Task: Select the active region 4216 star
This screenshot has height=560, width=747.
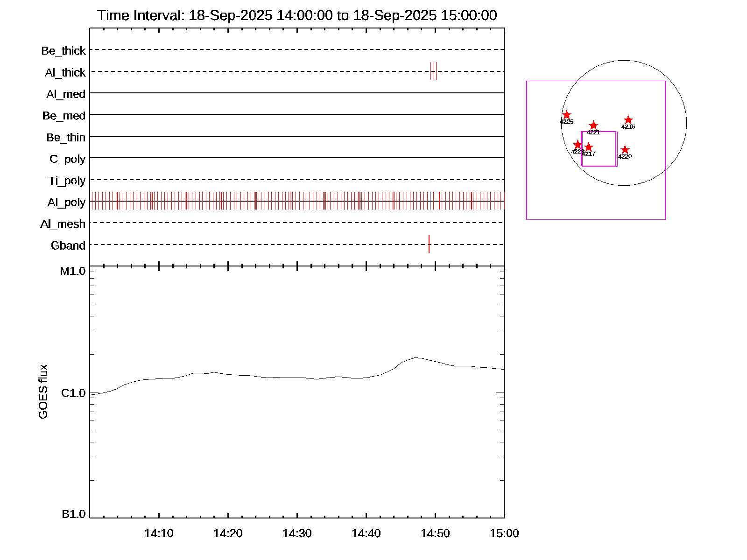Action: (628, 120)
